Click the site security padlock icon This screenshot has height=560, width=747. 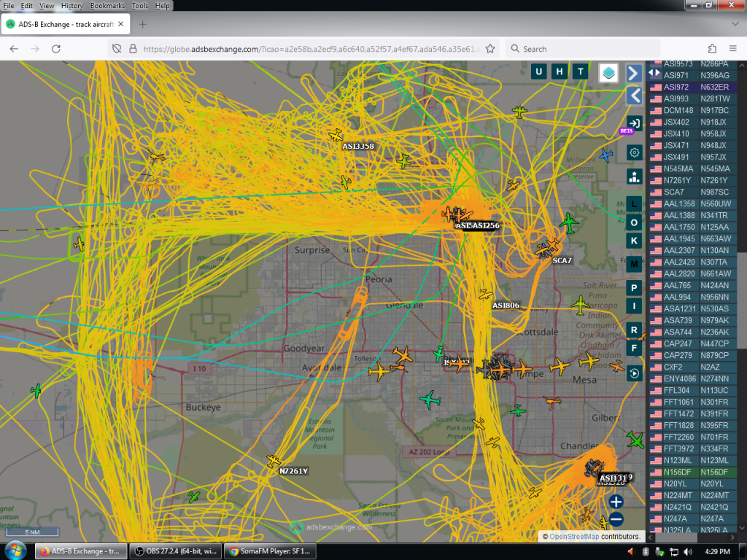coord(133,49)
